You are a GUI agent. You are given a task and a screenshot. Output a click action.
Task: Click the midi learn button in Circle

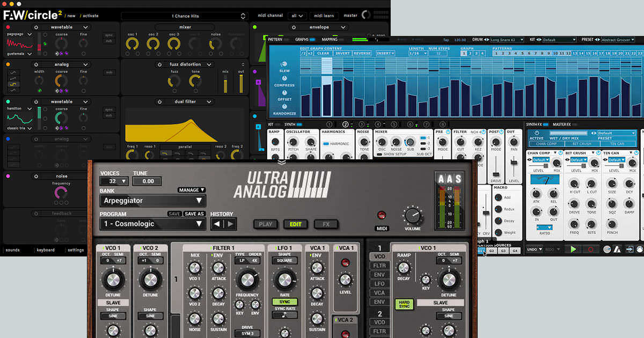pos(324,16)
